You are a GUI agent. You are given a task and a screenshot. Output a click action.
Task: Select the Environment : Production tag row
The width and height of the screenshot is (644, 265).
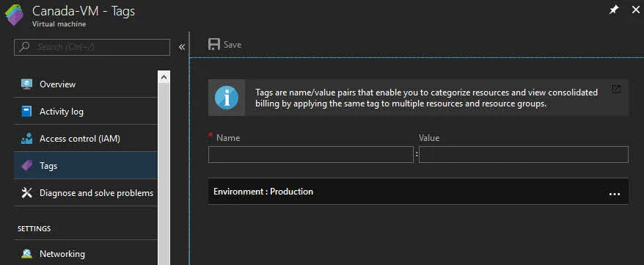[418, 192]
